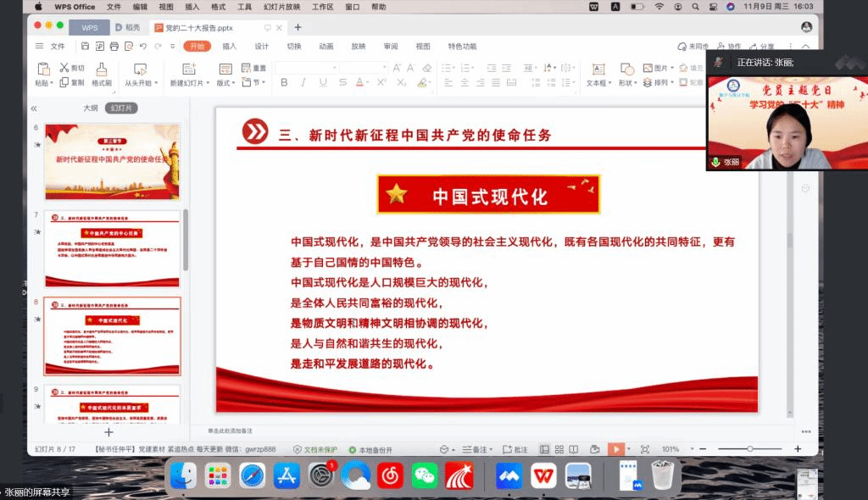Open WeChat from the Dock
Image resolution: width=868 pixels, height=500 pixels.
[425, 476]
